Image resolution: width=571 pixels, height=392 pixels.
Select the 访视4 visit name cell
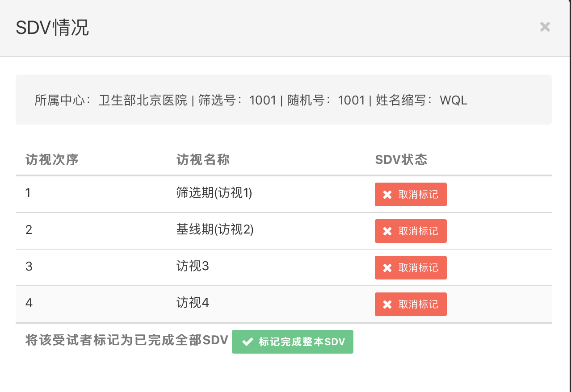193,303
